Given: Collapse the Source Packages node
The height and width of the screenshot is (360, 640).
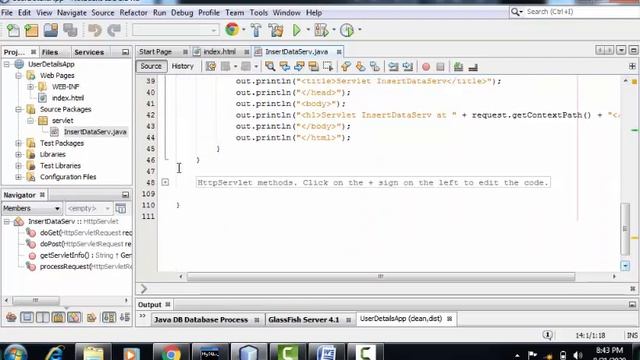Looking at the screenshot, I should (x=18, y=109).
